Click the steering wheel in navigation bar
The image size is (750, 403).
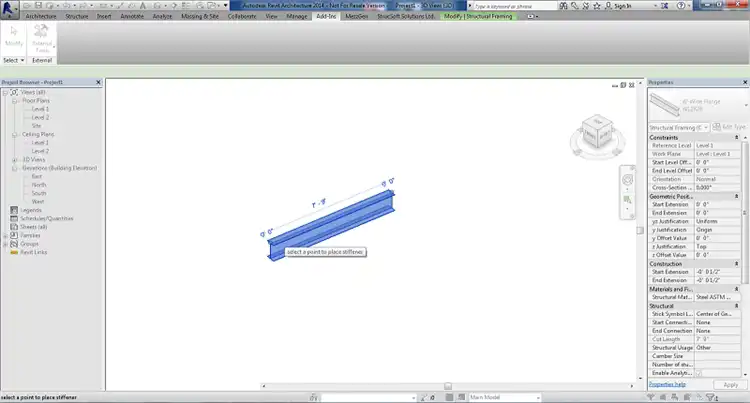click(628, 180)
